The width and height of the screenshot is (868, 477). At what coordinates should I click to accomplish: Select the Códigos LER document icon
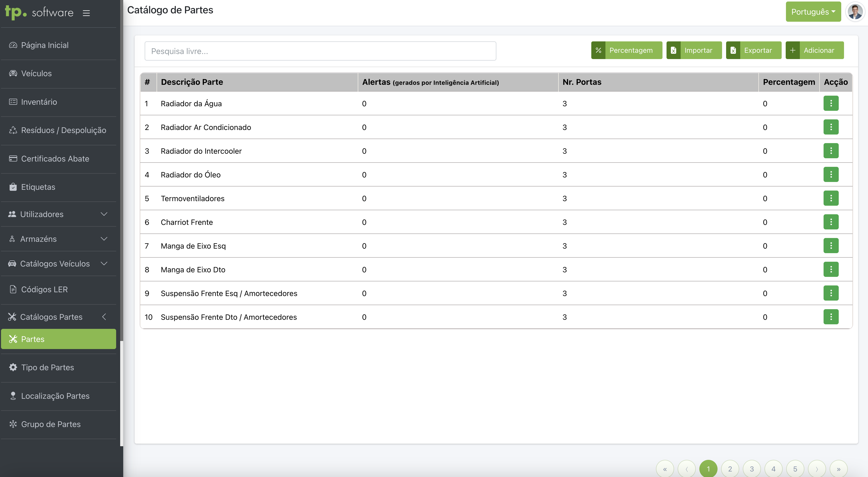point(13,289)
